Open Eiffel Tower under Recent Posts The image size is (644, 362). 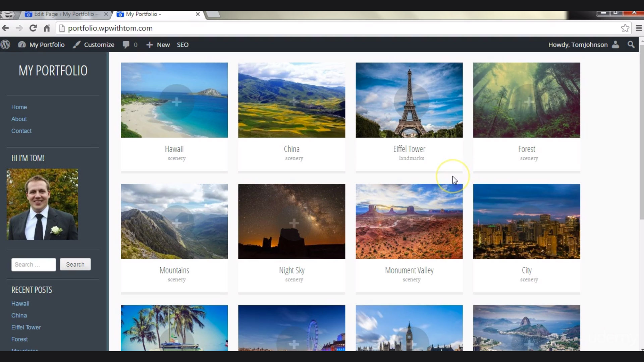[x=26, y=327]
